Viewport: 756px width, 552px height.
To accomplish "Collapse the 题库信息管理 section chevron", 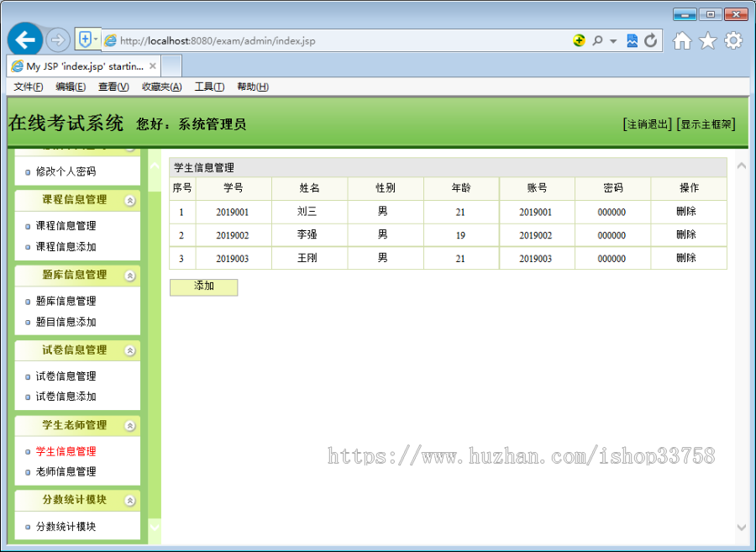I will point(130,276).
